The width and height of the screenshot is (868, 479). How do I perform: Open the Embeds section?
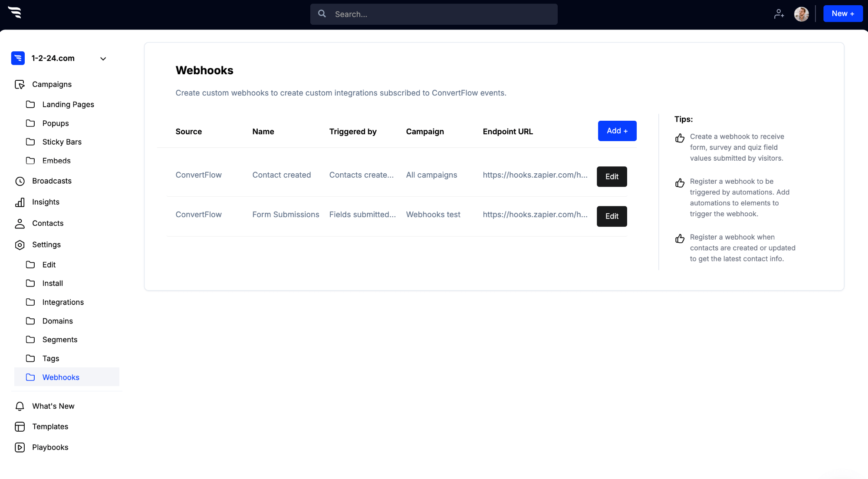tap(56, 161)
